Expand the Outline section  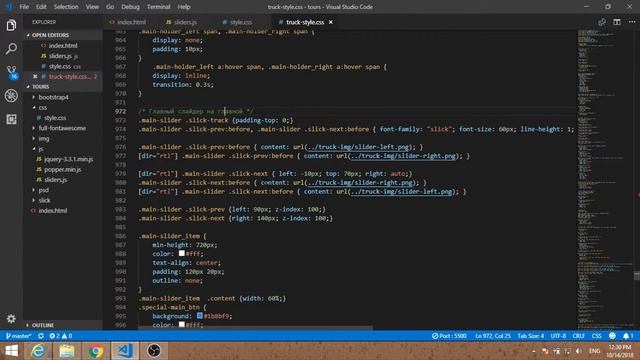[x=63, y=325]
